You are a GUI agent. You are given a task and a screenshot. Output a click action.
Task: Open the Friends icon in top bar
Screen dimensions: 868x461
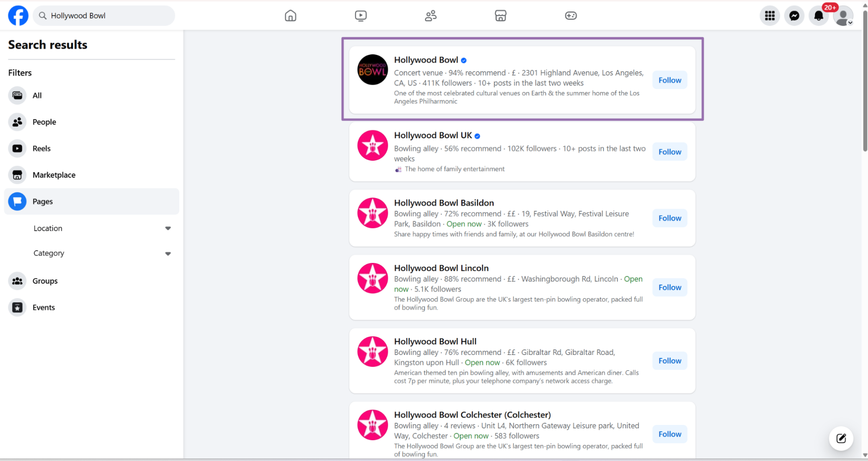pyautogui.click(x=431, y=16)
